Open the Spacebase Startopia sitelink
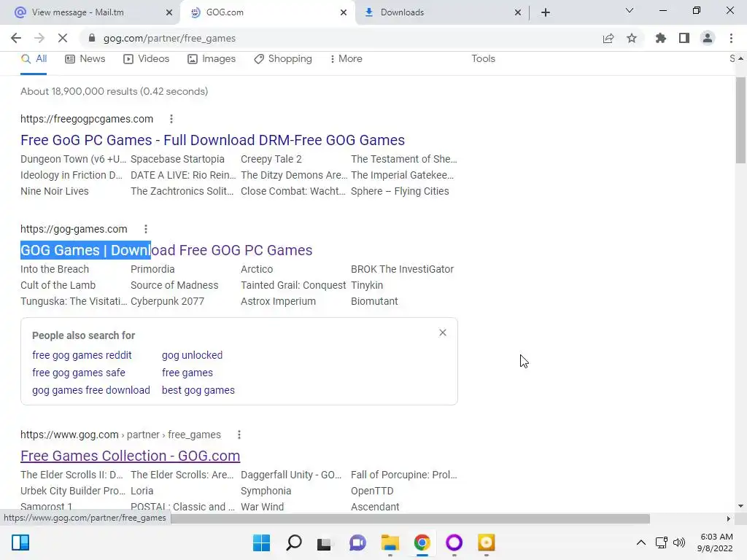747x560 pixels. pyautogui.click(x=177, y=159)
